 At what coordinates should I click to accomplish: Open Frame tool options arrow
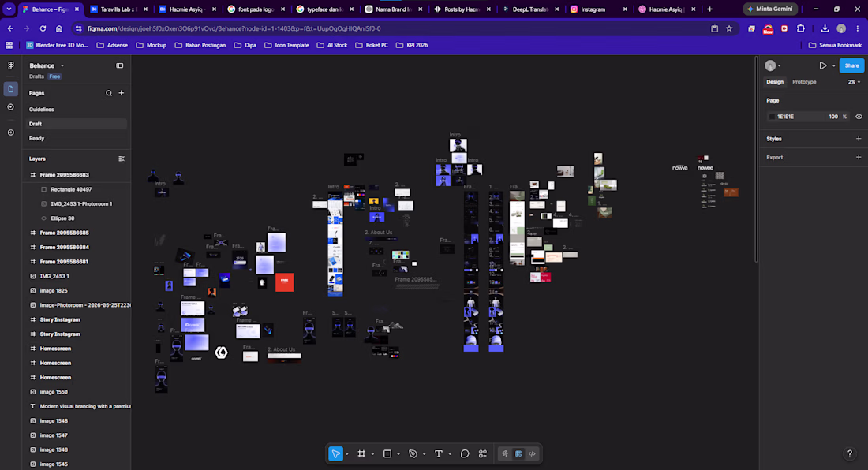click(x=372, y=454)
